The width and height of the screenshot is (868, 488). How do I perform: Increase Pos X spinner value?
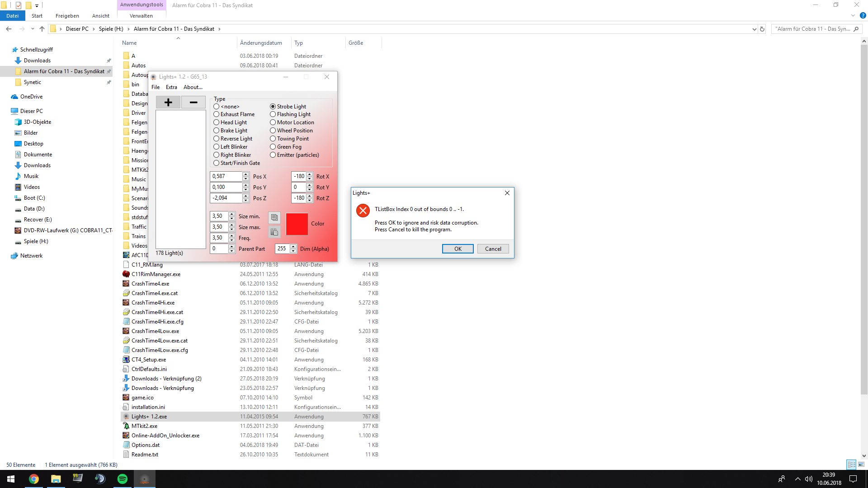click(245, 174)
